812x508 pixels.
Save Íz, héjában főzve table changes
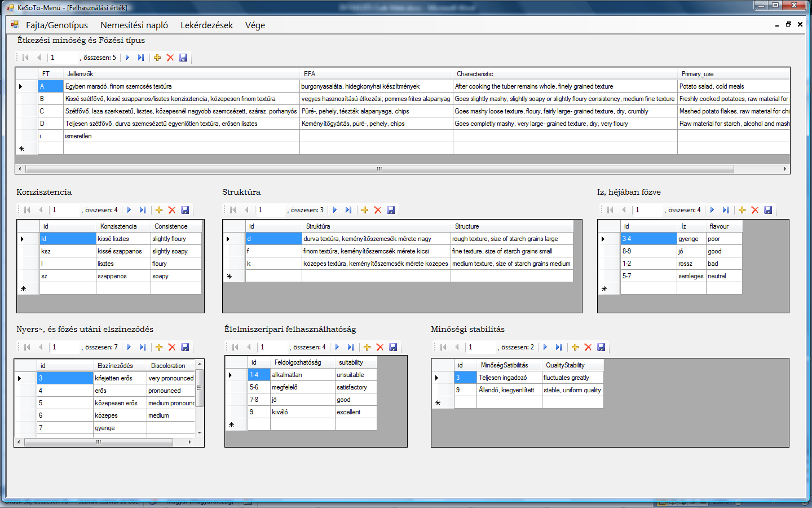(x=768, y=210)
